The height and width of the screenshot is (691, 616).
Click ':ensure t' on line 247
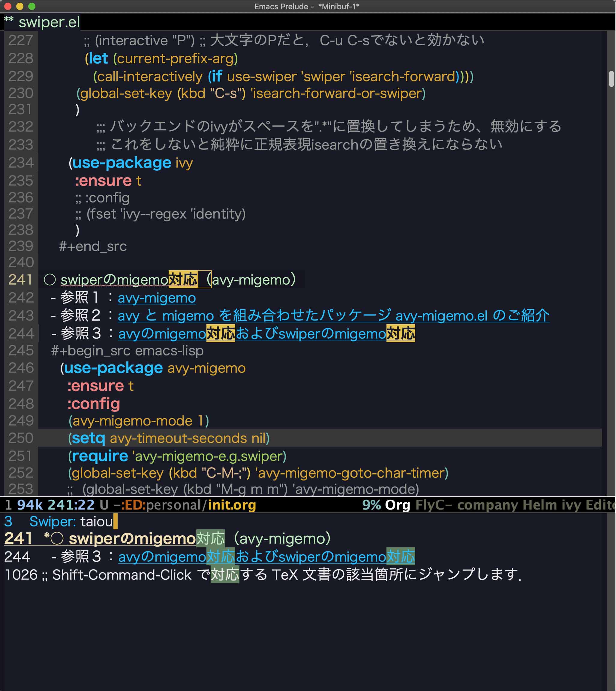[x=101, y=386]
